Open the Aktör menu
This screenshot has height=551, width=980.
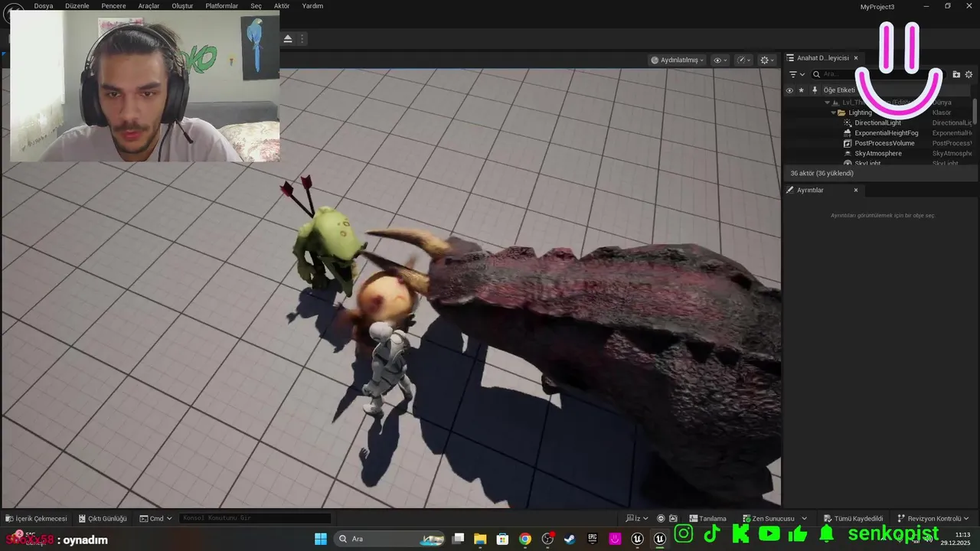[x=282, y=6]
